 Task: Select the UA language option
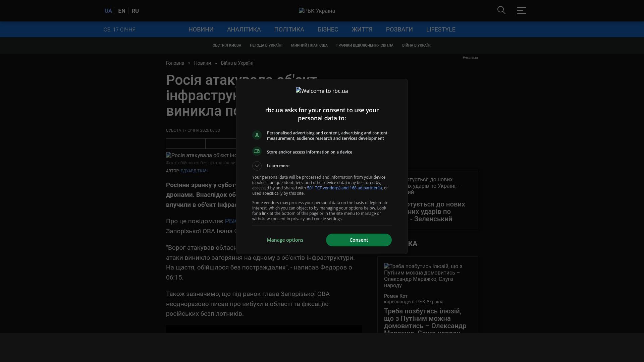tap(108, 11)
